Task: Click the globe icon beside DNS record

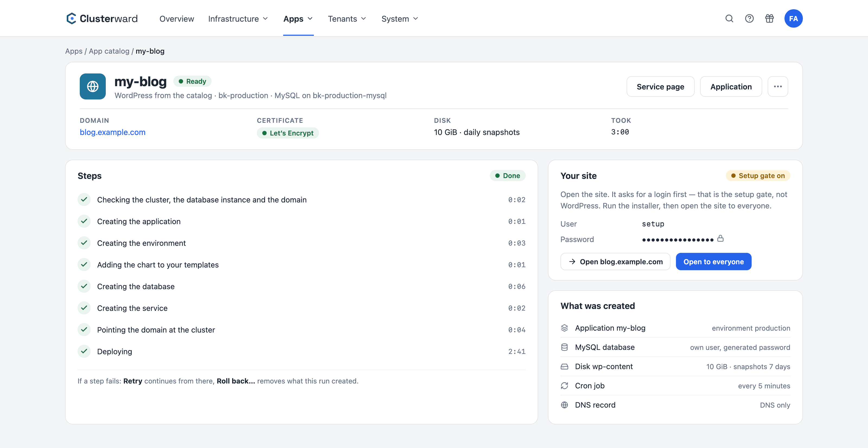Action: (x=564, y=405)
